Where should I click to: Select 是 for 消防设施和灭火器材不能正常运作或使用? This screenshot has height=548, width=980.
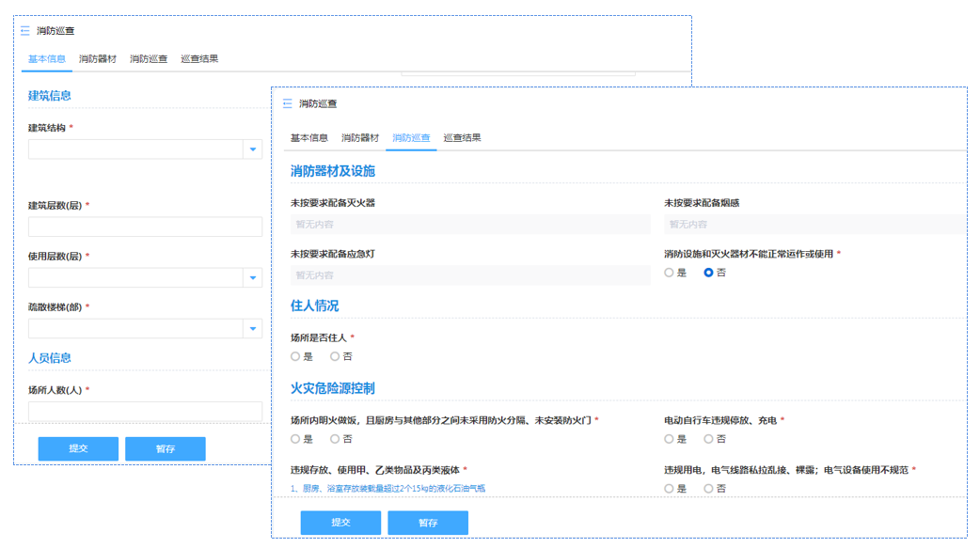pyautogui.click(x=670, y=273)
